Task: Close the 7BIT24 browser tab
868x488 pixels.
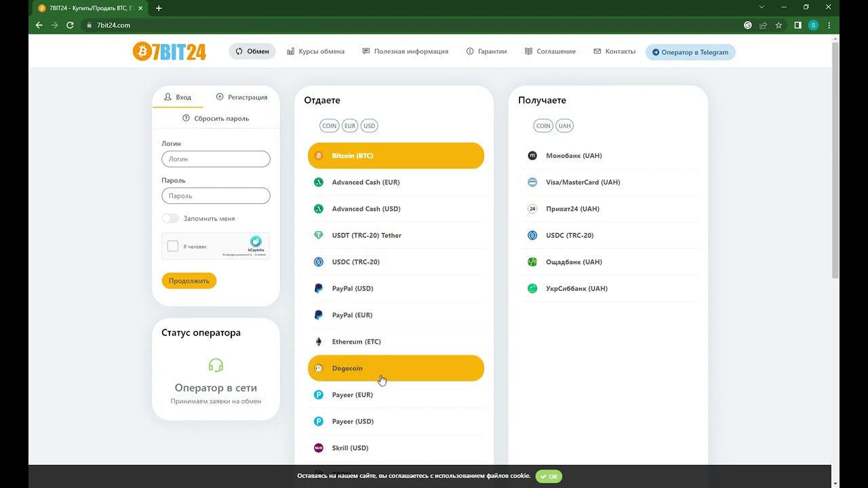Action: 140,8
